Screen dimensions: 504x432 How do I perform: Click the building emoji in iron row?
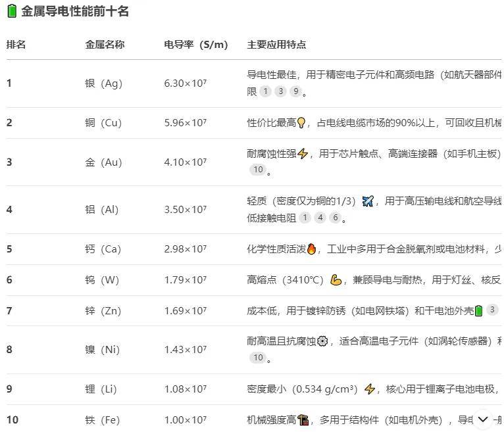pyautogui.click(x=303, y=420)
